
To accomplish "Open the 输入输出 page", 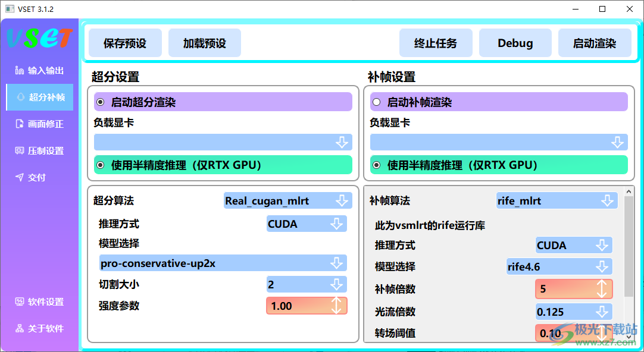I will tap(40, 71).
